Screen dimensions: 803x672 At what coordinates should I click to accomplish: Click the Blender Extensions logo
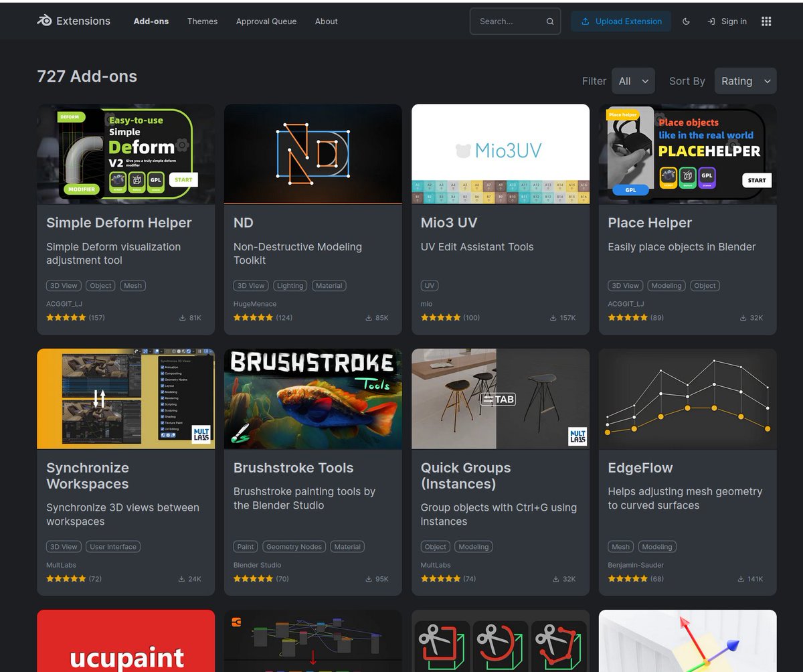[x=74, y=21]
